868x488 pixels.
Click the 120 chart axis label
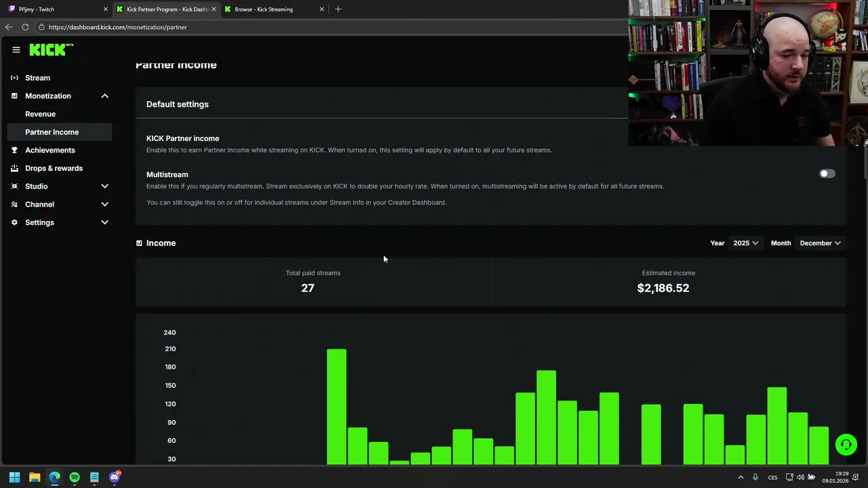(170, 404)
